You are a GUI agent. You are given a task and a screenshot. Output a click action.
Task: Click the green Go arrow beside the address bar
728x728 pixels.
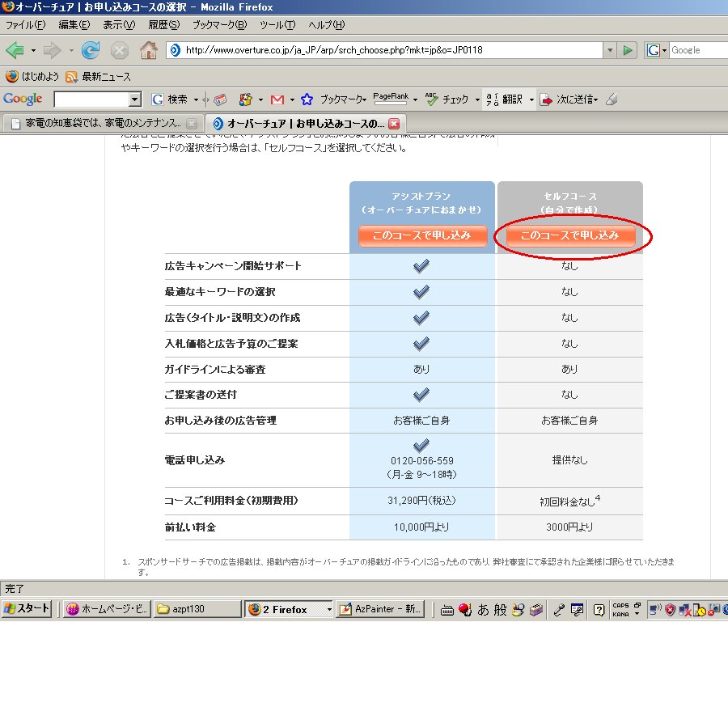(x=628, y=50)
